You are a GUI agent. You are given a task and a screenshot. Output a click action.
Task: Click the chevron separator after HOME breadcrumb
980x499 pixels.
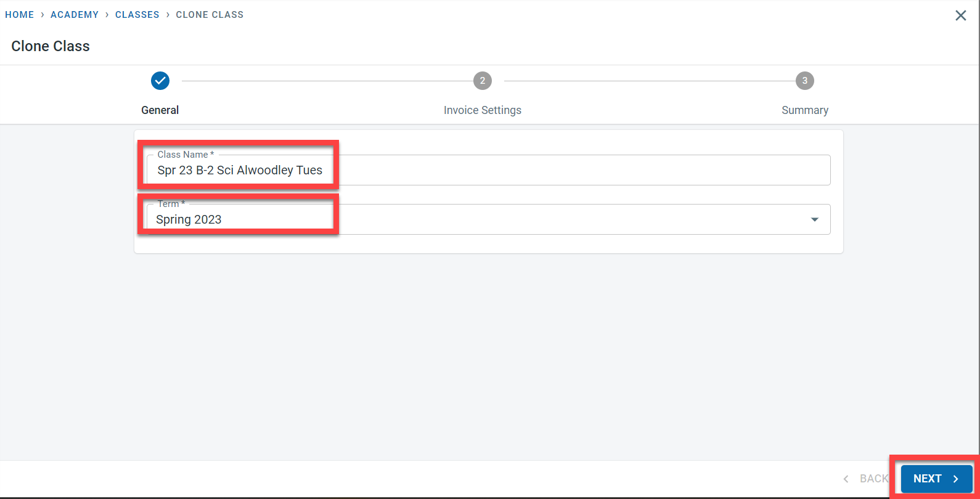click(43, 15)
